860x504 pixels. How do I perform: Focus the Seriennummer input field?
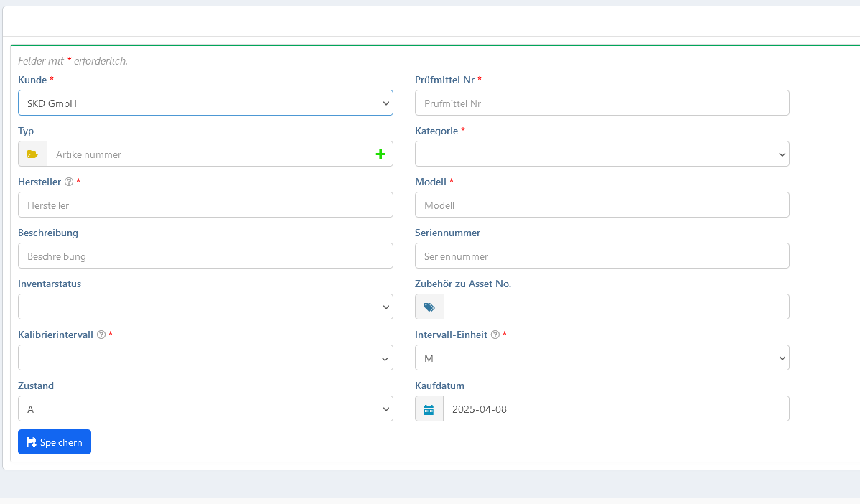(602, 256)
